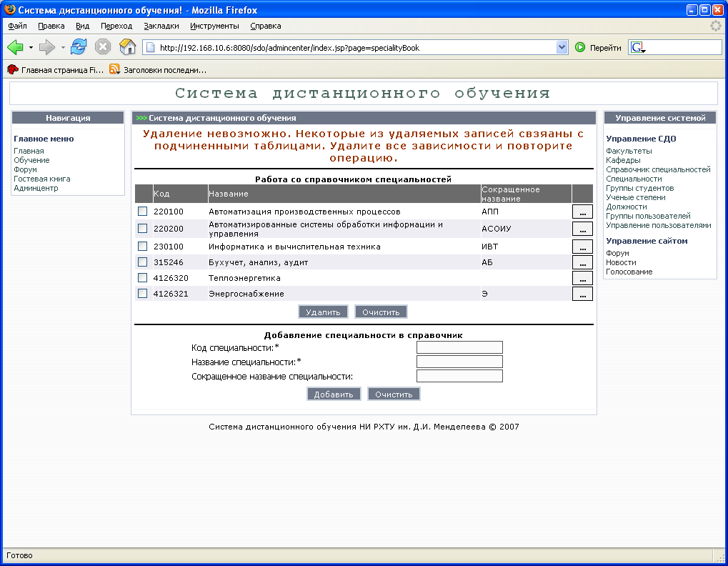Open the Голосование link

coord(629,272)
